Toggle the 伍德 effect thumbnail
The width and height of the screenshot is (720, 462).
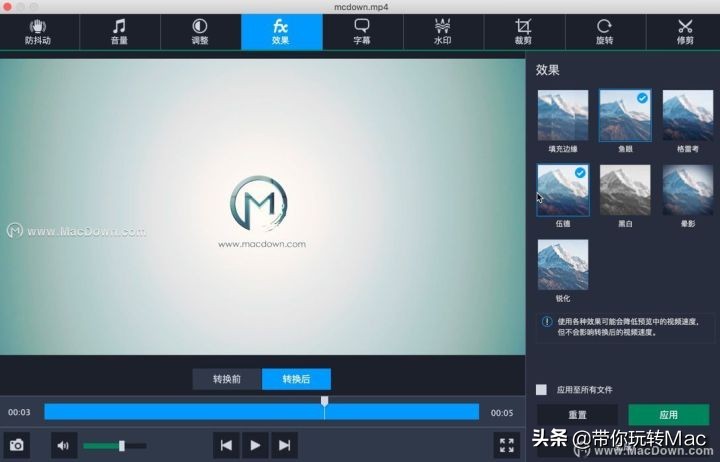pos(563,190)
